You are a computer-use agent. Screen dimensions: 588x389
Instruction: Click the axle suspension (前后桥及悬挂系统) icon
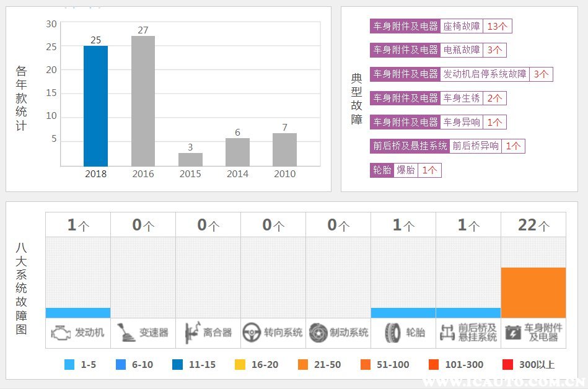click(447, 333)
